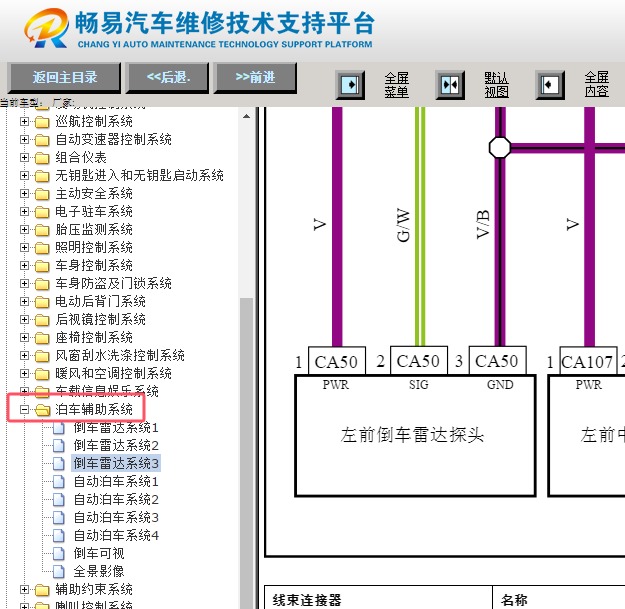625x609 pixels.
Task: Click the folder icon of 电子驻车系统
Action: point(42,212)
